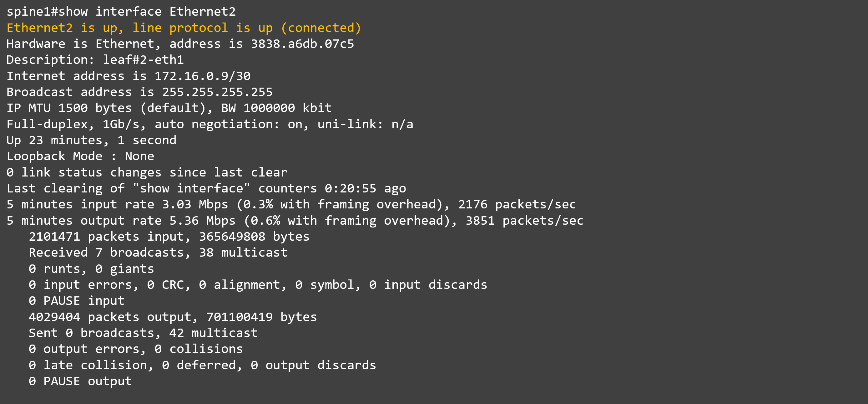Click the "Sent 0 broadcasts, 42 multicast" line

(x=143, y=333)
